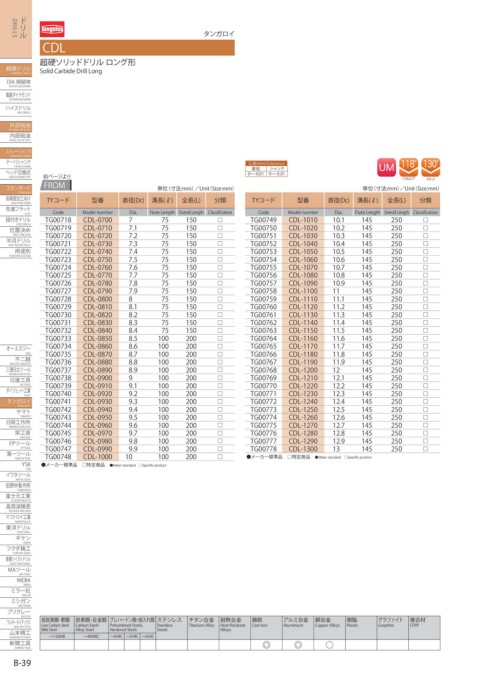
Task: Click the code cell TG00748
Action: pos(58,457)
